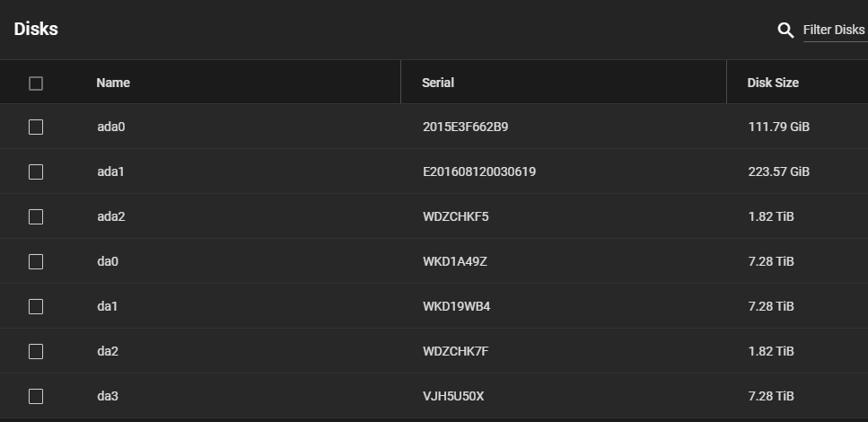Toggle the select-all disks checkbox
868x422 pixels.
pyautogui.click(x=35, y=84)
